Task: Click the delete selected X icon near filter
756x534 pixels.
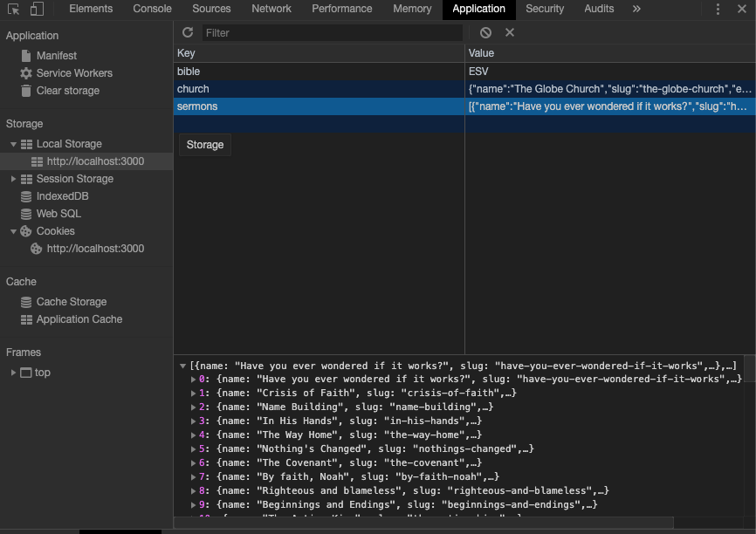Action: click(x=510, y=32)
